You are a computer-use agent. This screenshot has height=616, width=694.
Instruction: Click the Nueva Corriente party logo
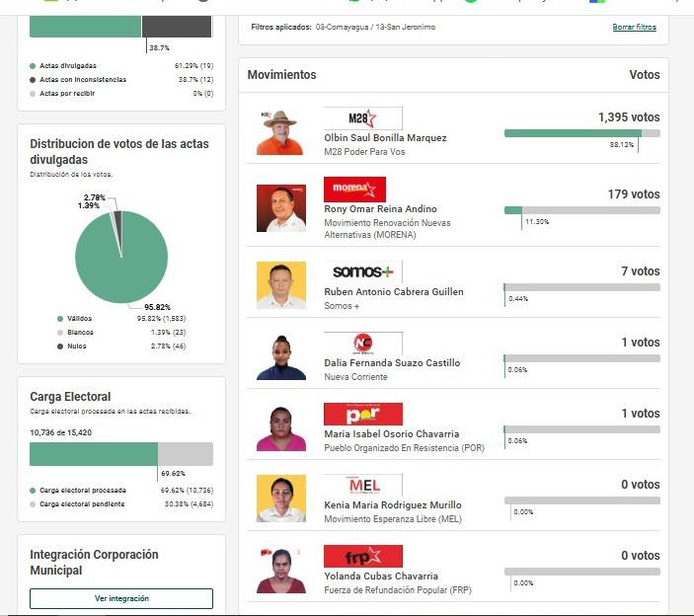pos(362,344)
